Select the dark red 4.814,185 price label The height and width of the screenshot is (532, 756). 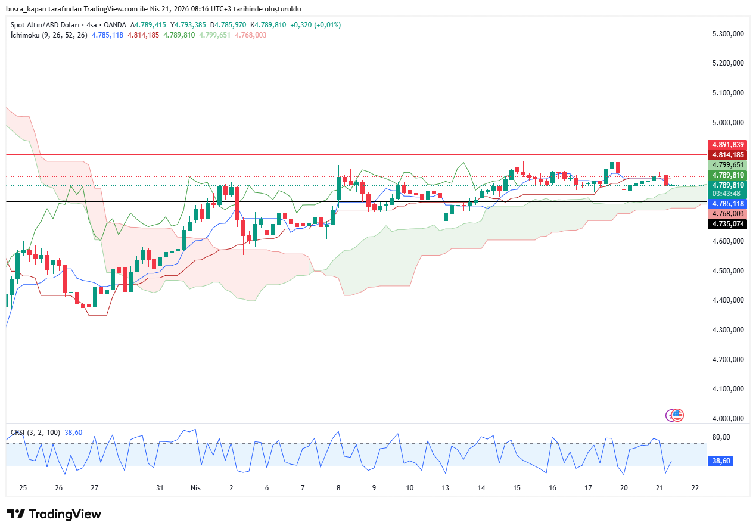click(727, 155)
